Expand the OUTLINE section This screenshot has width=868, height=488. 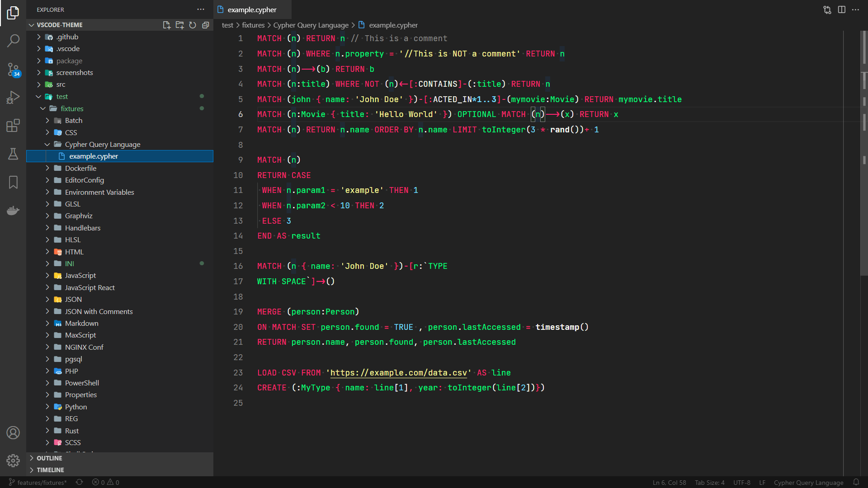(x=49, y=458)
